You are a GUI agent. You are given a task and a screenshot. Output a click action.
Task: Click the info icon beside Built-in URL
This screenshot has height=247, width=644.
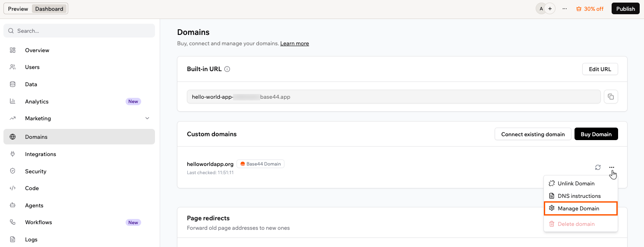(x=227, y=69)
